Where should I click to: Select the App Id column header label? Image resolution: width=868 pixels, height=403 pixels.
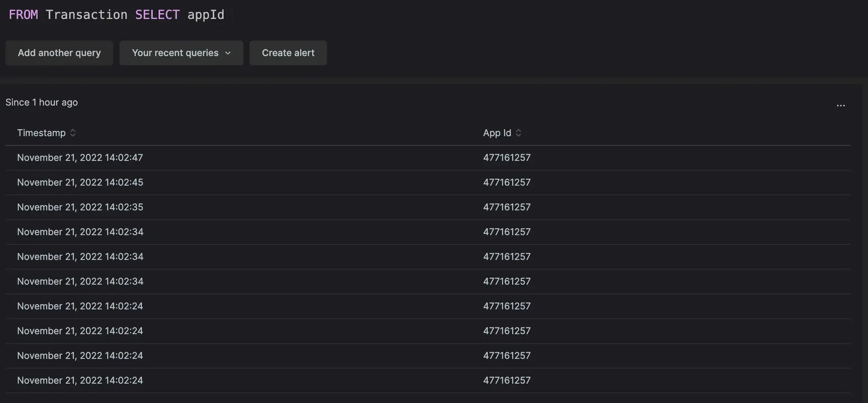point(497,133)
